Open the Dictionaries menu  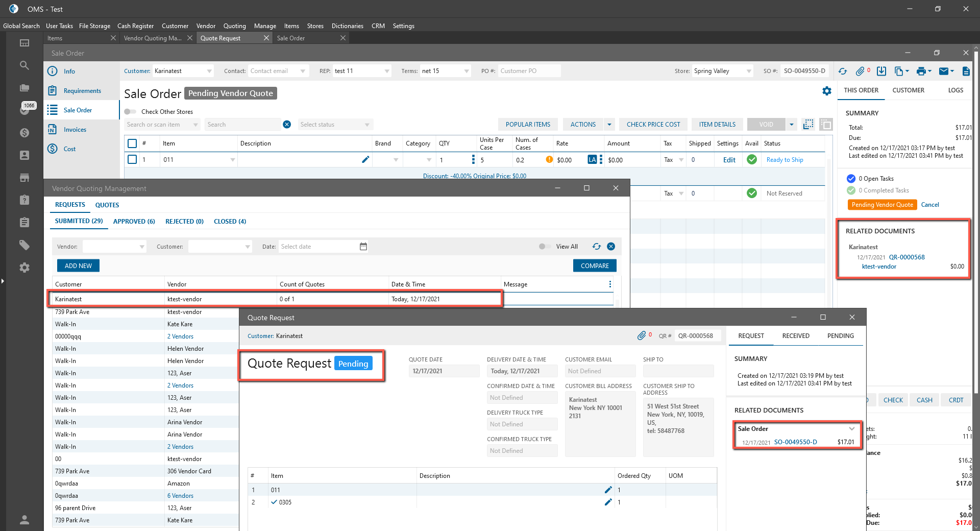347,26
